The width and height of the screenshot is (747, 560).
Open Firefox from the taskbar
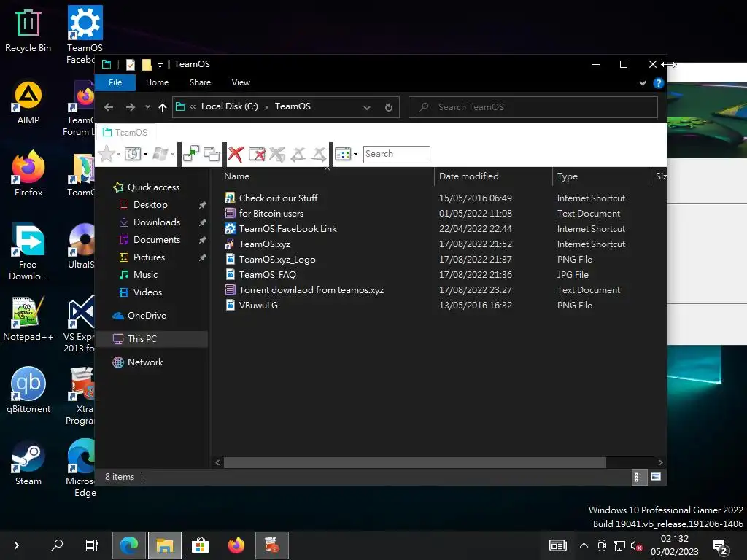(236, 545)
